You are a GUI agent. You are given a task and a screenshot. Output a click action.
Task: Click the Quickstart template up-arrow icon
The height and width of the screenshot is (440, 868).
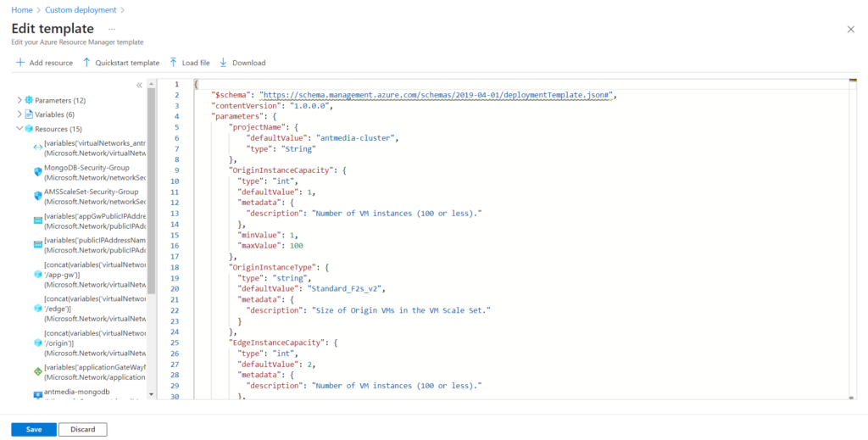(86, 63)
